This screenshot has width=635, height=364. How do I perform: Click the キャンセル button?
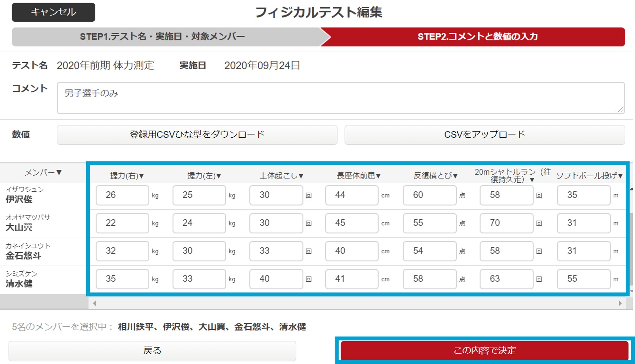[53, 12]
